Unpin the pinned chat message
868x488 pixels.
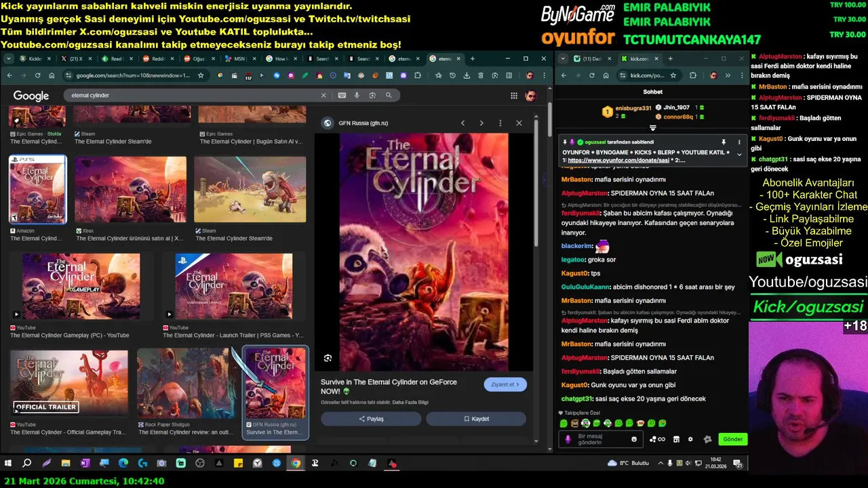tap(724, 142)
